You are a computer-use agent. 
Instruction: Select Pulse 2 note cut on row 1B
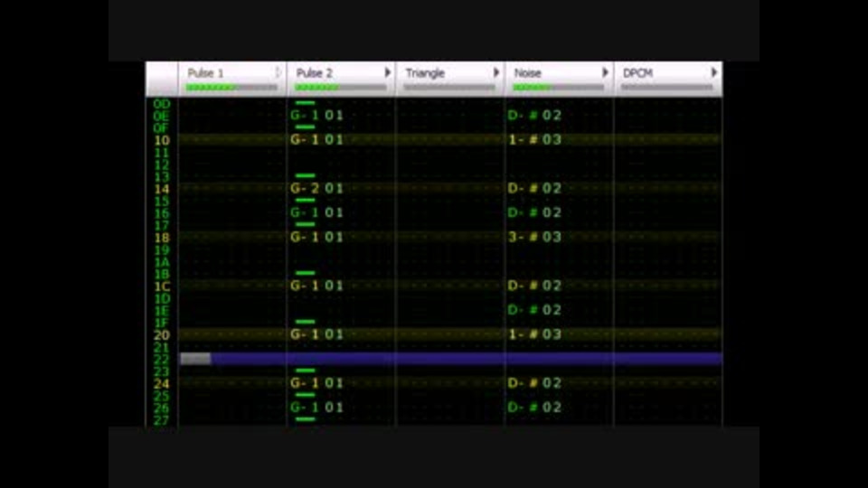[305, 273]
